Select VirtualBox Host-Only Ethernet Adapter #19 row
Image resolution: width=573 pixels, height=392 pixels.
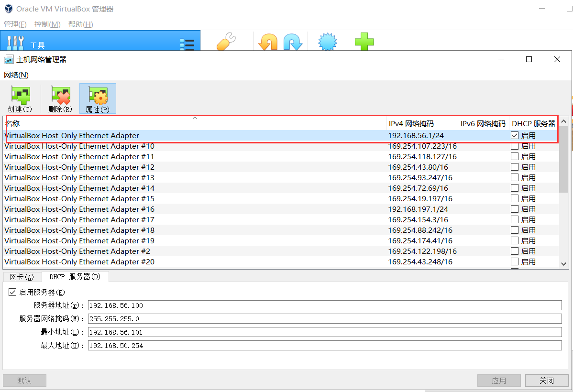click(281, 241)
